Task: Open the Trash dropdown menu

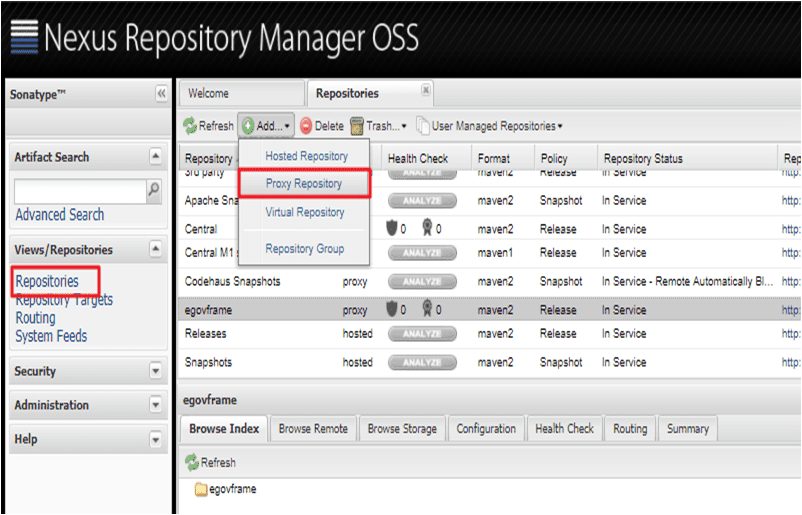Action: coord(378,126)
